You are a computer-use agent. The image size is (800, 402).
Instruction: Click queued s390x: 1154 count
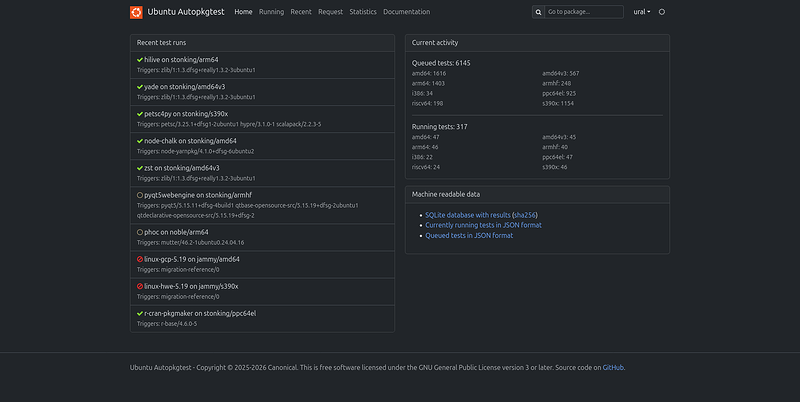558,104
